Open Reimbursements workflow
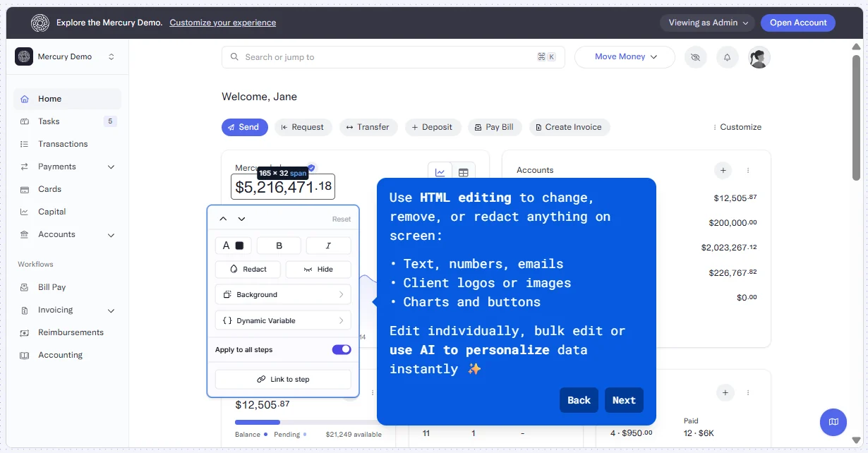 (67, 332)
